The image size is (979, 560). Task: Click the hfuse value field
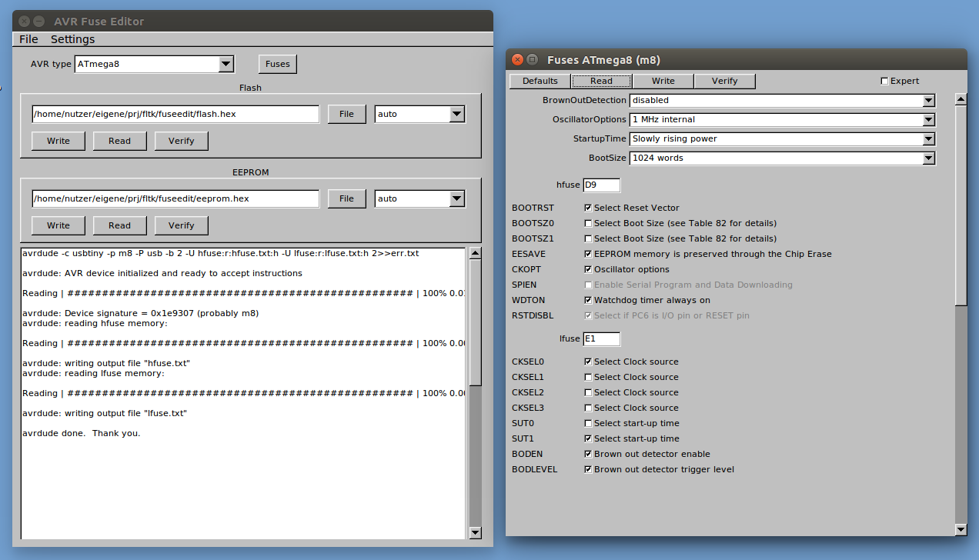(x=602, y=185)
